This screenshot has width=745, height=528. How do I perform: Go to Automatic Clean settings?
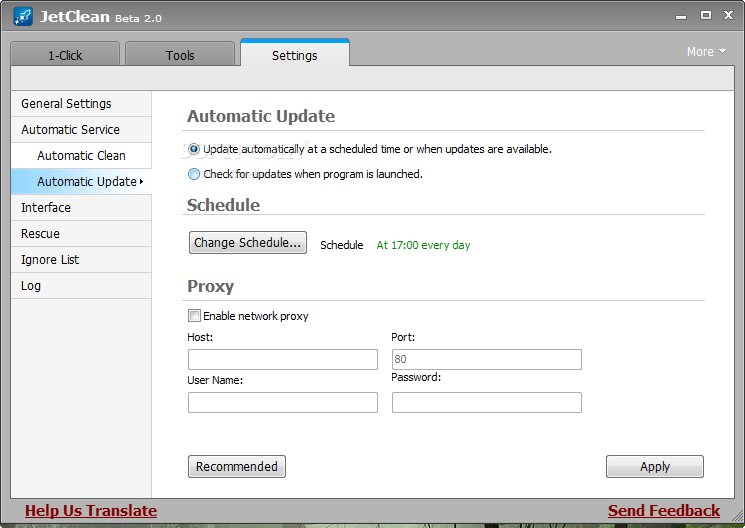(81, 156)
